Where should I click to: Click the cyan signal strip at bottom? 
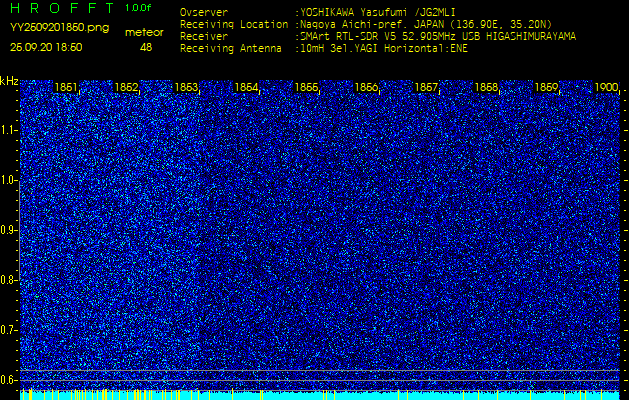pos(320,395)
